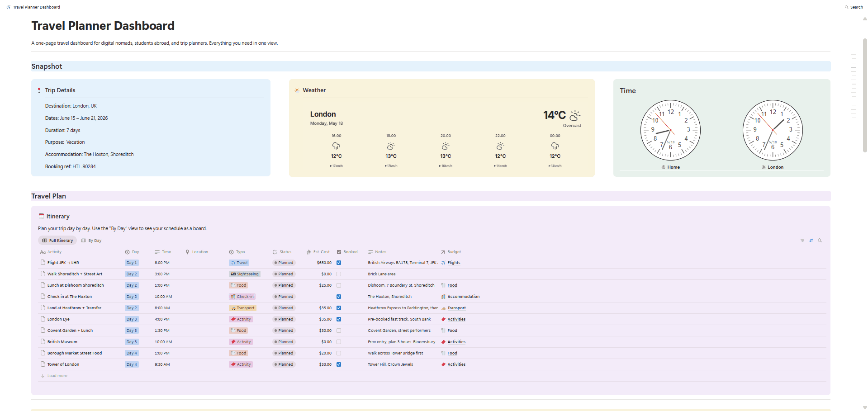Viewport: 868px width, 411px height.
Task: Open the Transport type tag dropdown
Action: [243, 308]
